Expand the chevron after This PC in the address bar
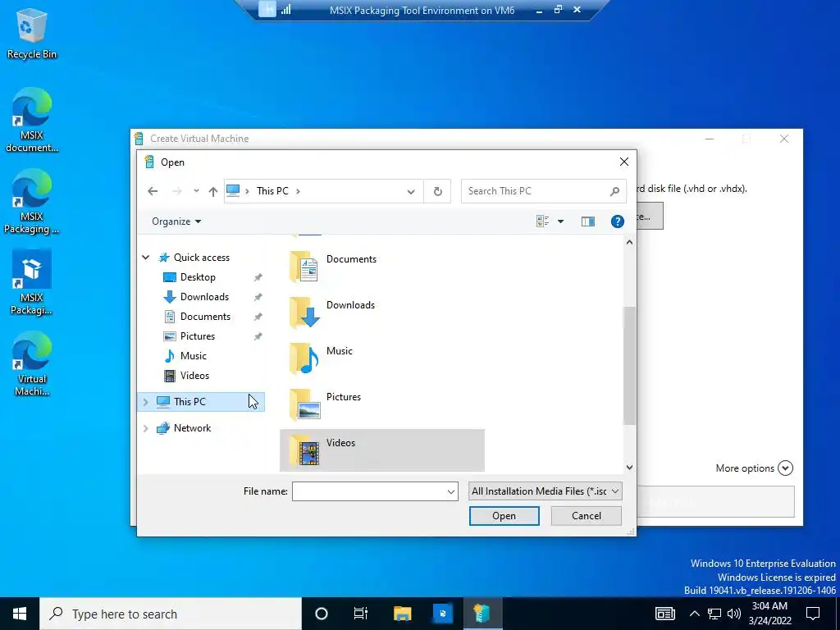 [x=298, y=191]
